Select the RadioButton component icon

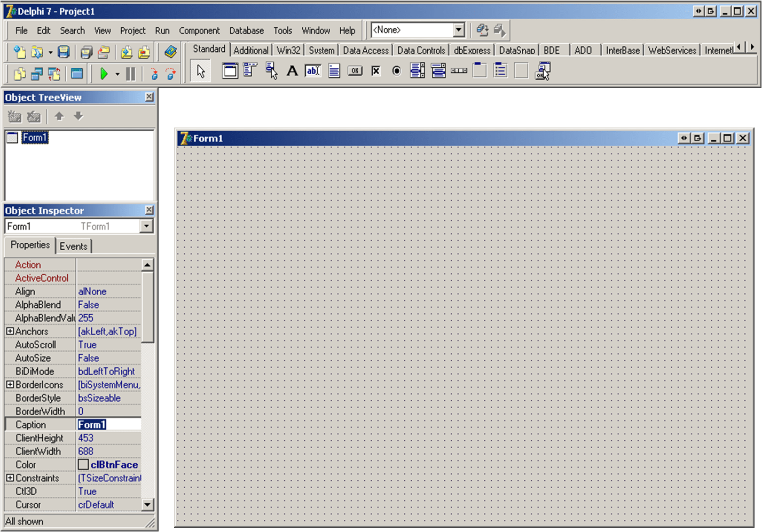point(396,70)
